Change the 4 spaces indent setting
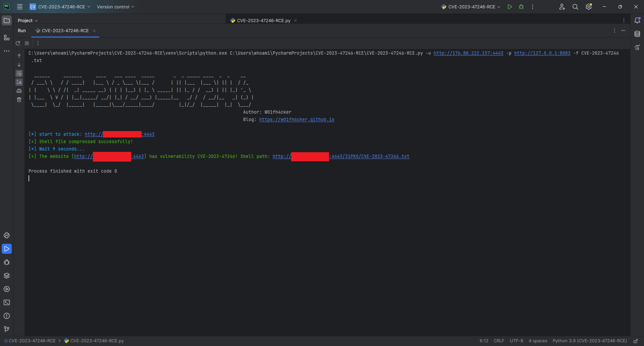The image size is (644, 346). [x=538, y=341]
